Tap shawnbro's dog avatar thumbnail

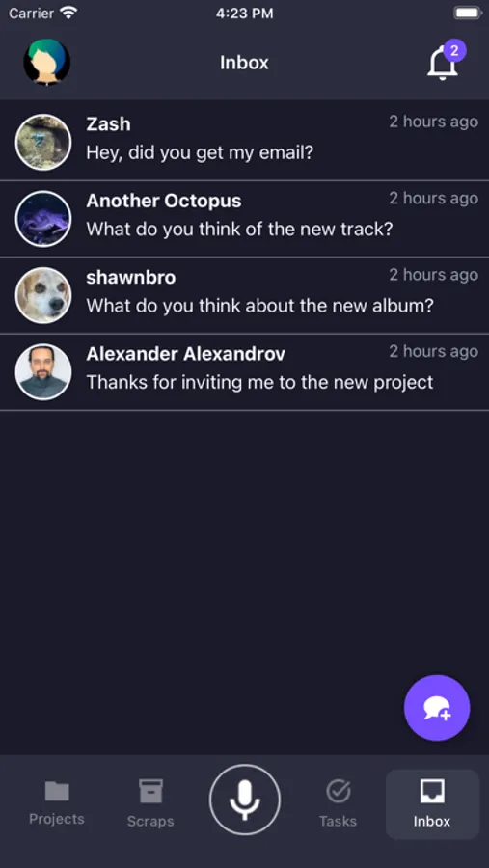click(43, 295)
